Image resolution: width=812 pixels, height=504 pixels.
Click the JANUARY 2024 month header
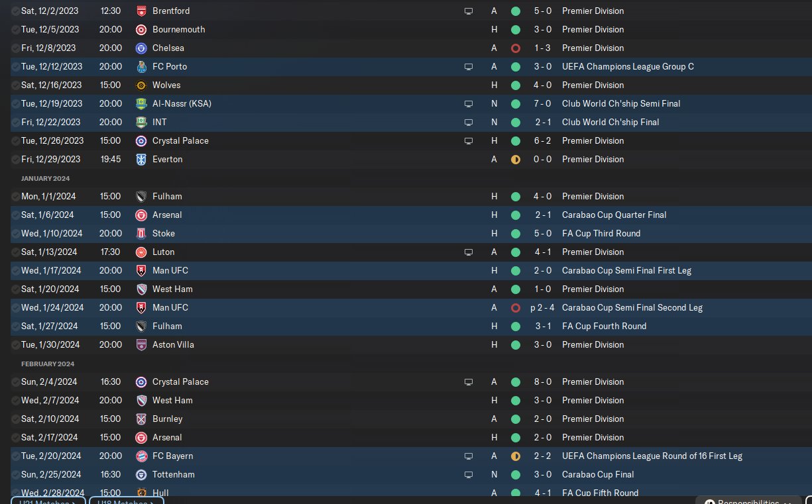tap(45, 178)
